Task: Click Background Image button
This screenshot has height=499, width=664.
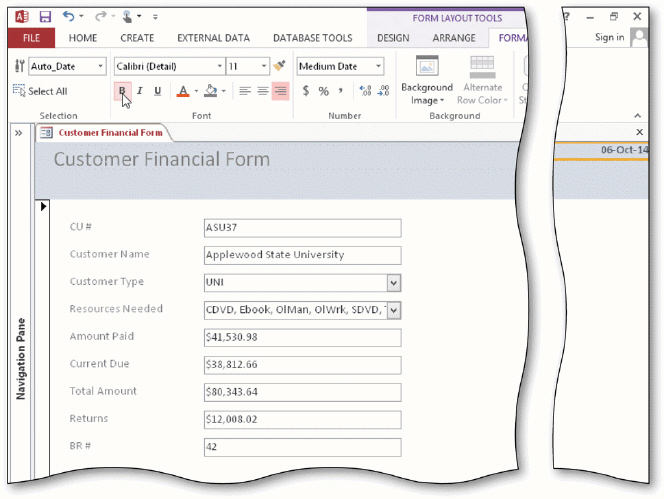Action: [427, 80]
